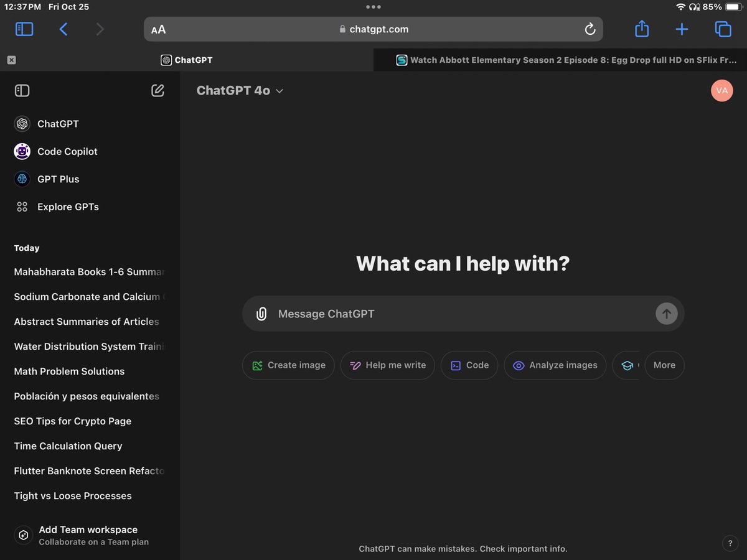The width and height of the screenshot is (747, 560).
Task: Open the GPT Plus entry
Action: pos(90,179)
